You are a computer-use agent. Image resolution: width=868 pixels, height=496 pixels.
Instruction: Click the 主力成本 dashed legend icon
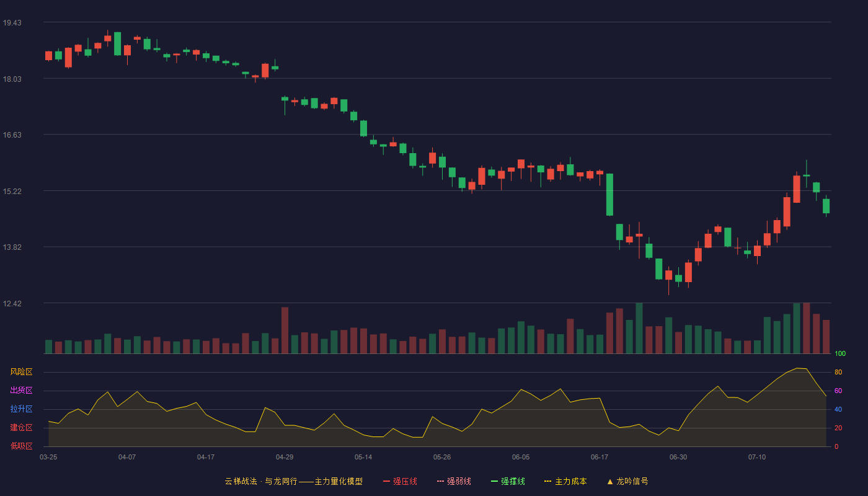pos(548,481)
